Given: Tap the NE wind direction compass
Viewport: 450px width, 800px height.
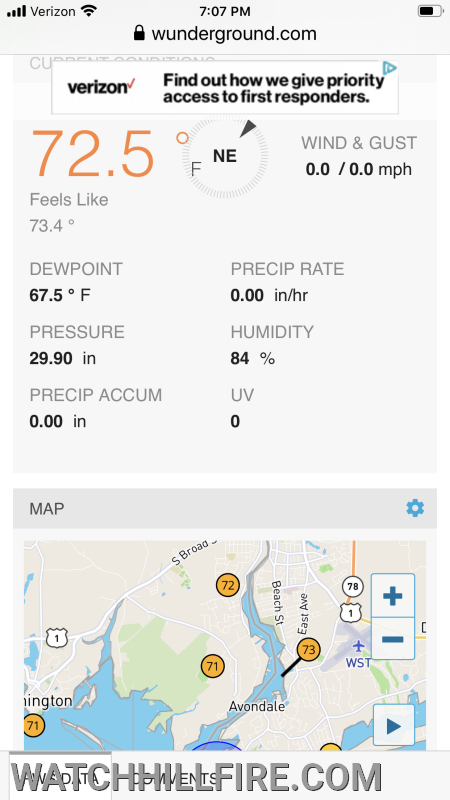Looking at the screenshot, I should coord(225,155).
